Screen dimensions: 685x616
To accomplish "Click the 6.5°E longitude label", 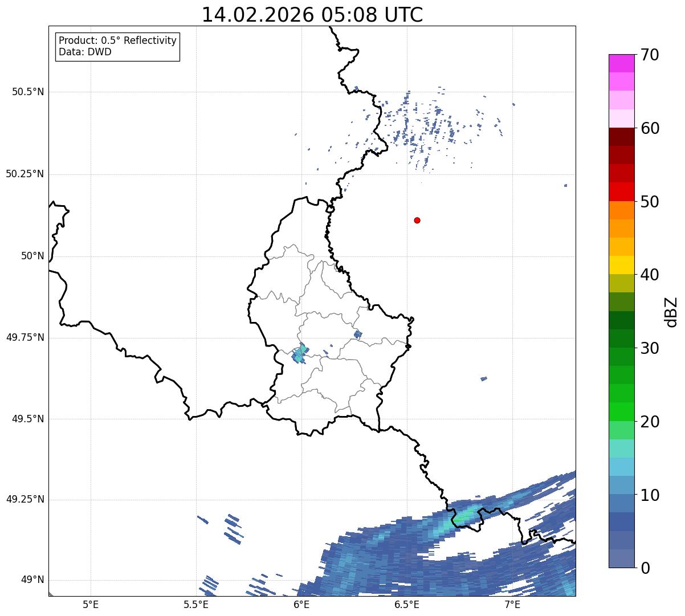I will [x=407, y=605].
